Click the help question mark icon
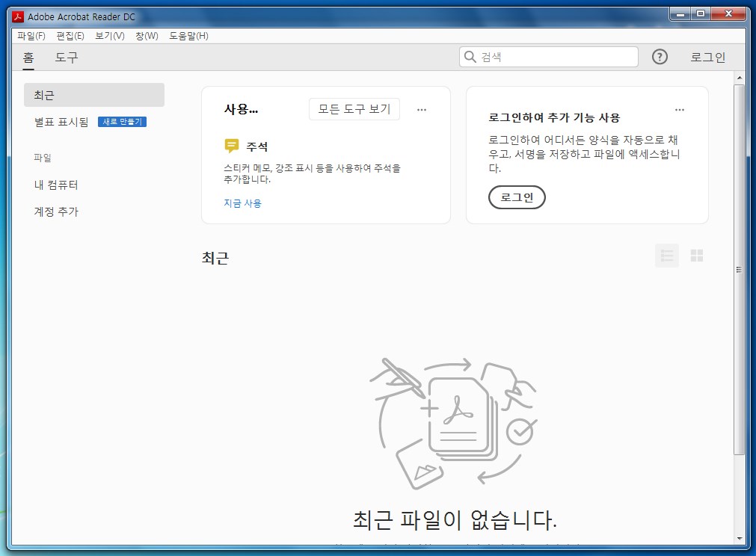 (660, 57)
